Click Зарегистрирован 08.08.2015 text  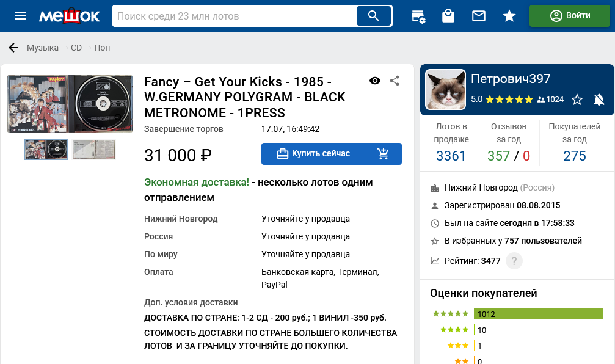click(502, 206)
